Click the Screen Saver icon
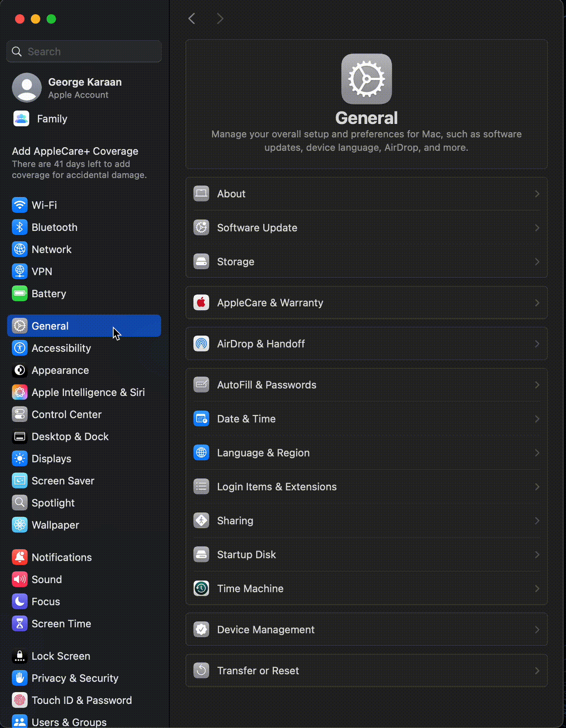 (19, 481)
